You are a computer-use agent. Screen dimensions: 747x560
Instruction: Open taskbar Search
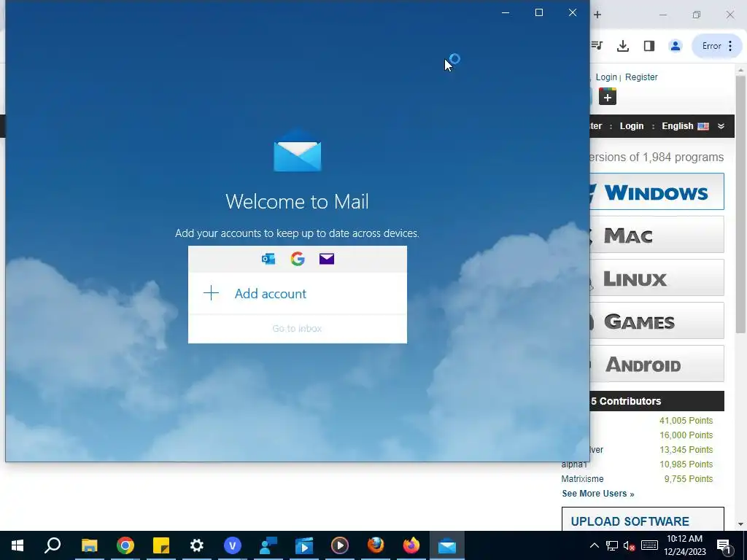tap(53, 545)
